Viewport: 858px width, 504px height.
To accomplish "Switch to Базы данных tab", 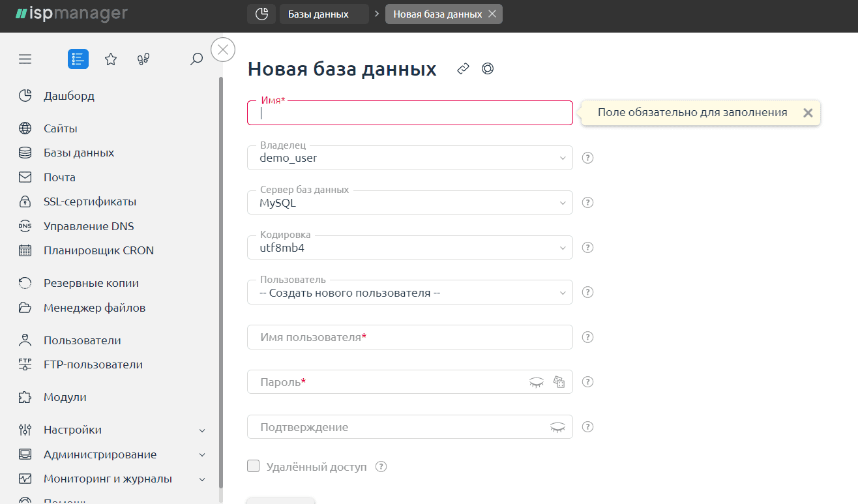I will [x=324, y=14].
